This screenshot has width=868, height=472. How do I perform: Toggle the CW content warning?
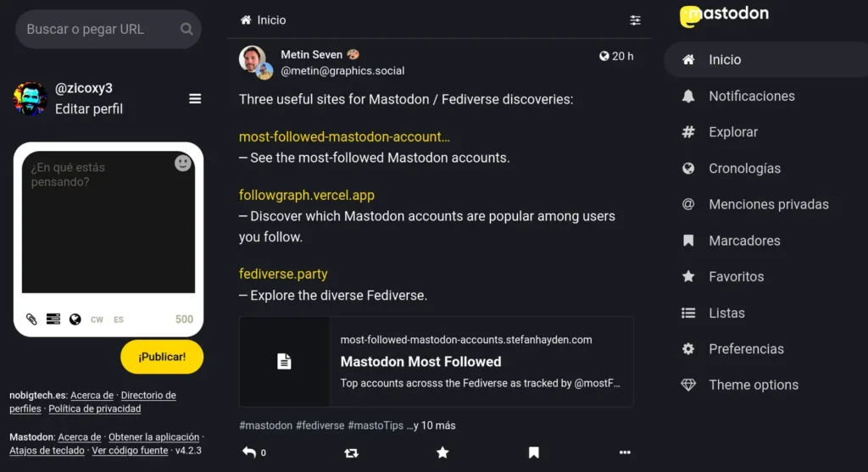click(x=97, y=319)
